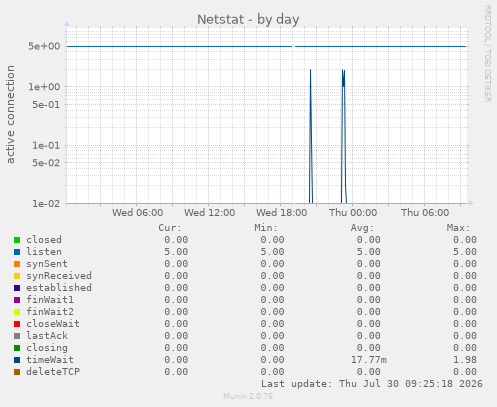
Task: Click the 'deleteTCP' legend label
Action: click(x=53, y=372)
